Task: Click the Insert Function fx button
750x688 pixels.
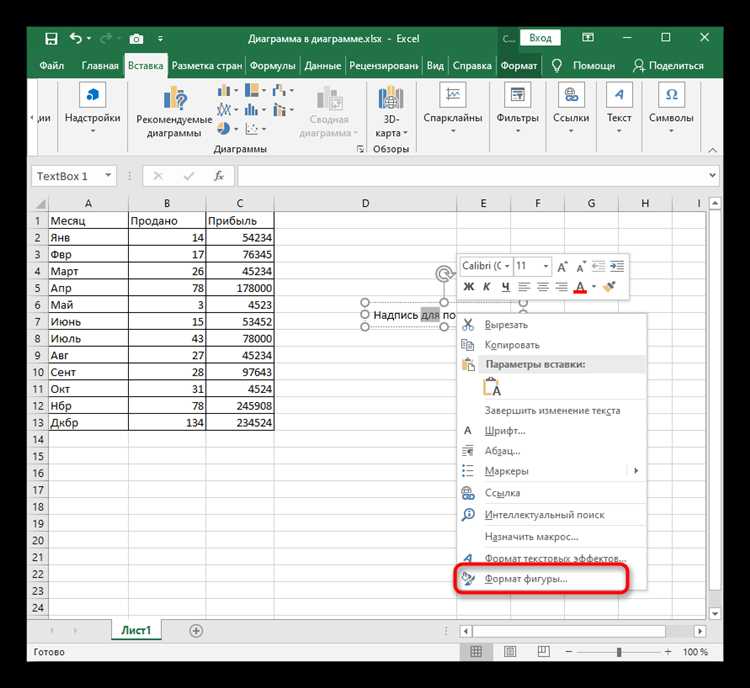Action: (219, 176)
